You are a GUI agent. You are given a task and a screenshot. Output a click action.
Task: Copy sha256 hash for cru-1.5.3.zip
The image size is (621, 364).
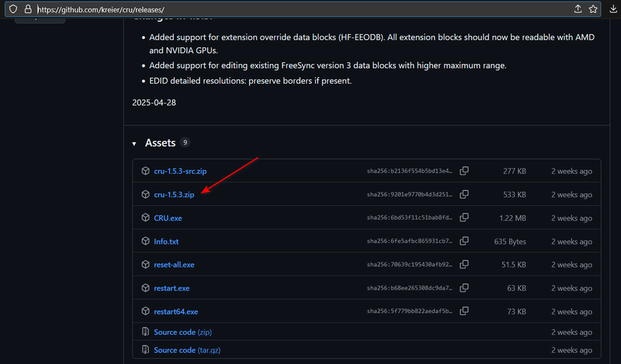465,195
